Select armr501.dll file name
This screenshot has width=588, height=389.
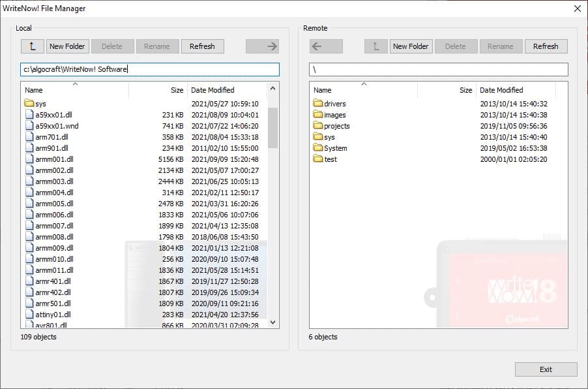coord(53,303)
